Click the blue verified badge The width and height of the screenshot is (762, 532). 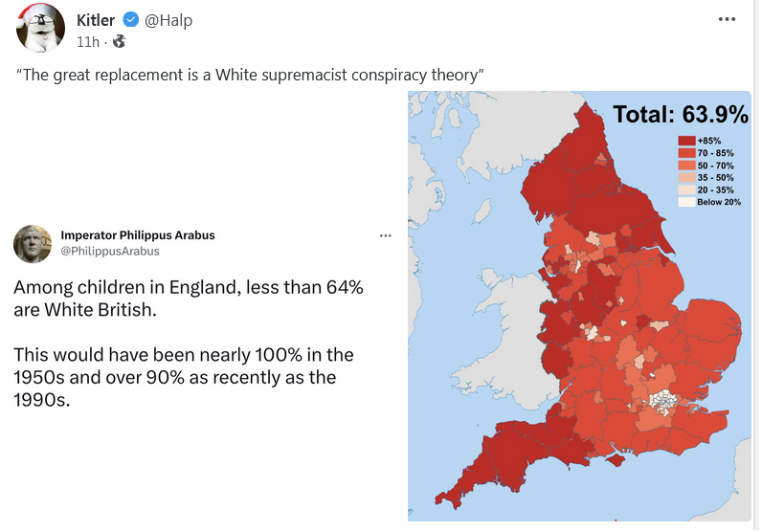click(131, 20)
